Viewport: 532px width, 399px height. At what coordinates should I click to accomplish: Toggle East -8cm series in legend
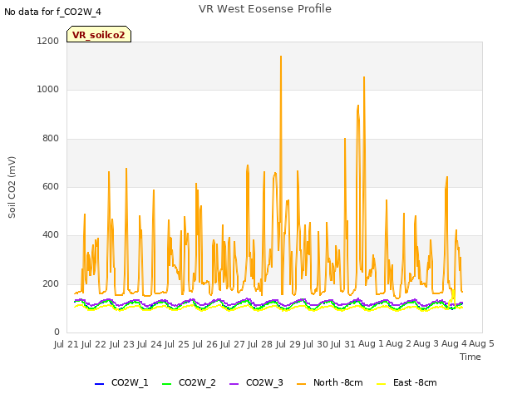pyautogui.click(x=406, y=383)
